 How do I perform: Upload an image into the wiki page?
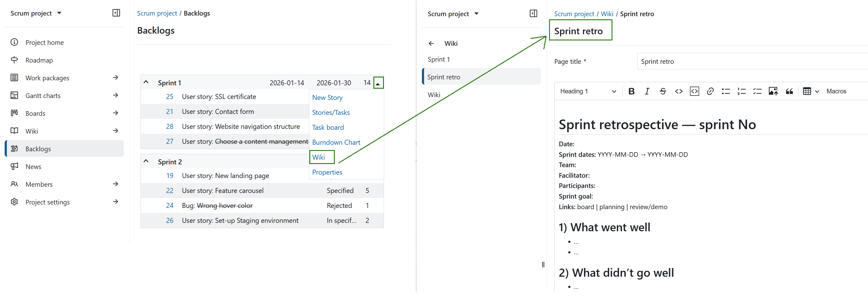773,91
